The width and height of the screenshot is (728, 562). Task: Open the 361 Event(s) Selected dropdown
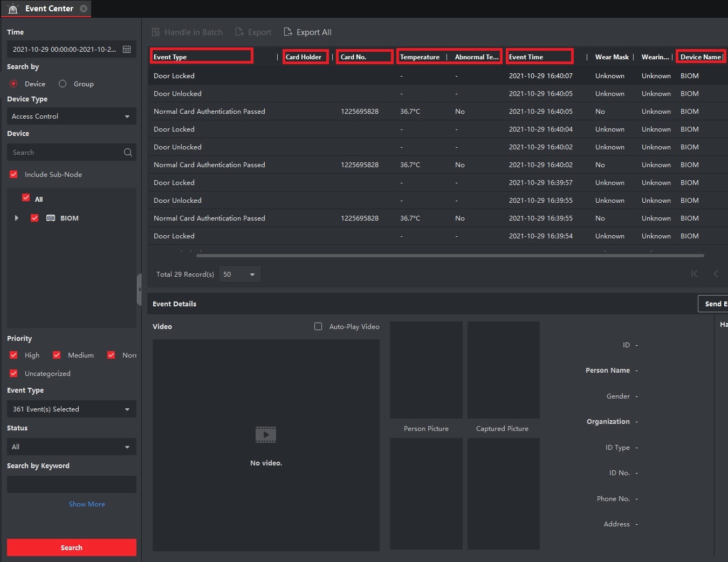click(x=72, y=409)
